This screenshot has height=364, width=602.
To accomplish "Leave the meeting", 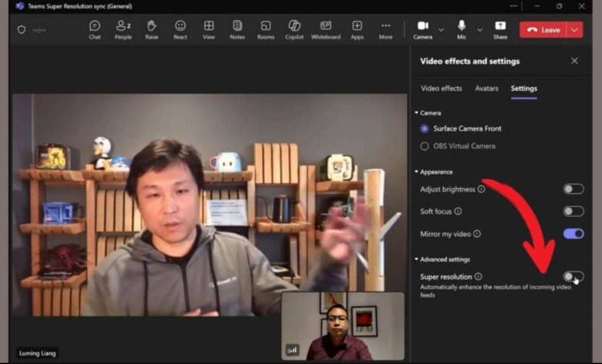I will pyautogui.click(x=544, y=30).
